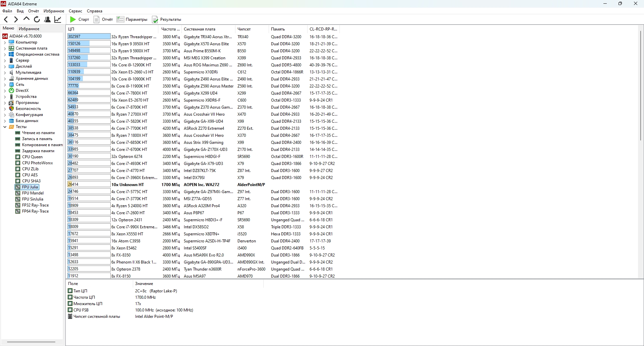
Task: Sort by the Память column header
Action: tap(288, 29)
